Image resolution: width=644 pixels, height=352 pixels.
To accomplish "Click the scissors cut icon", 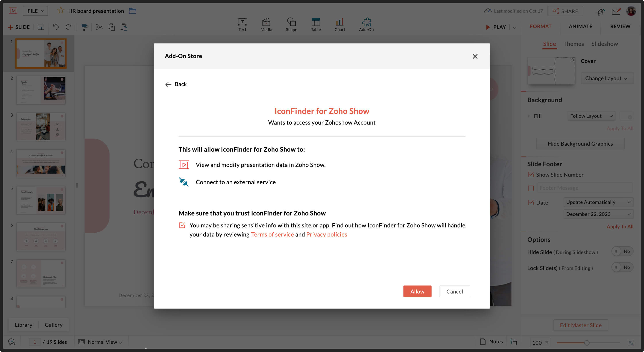I will point(99,27).
